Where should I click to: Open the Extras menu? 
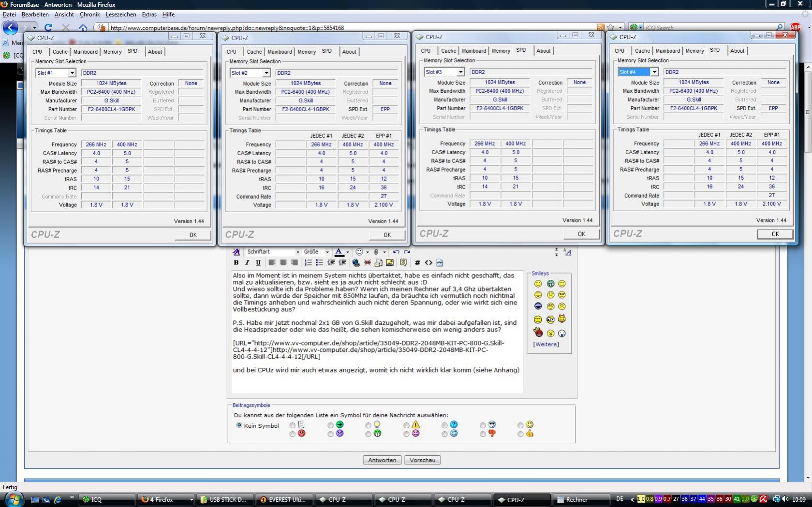click(x=149, y=14)
